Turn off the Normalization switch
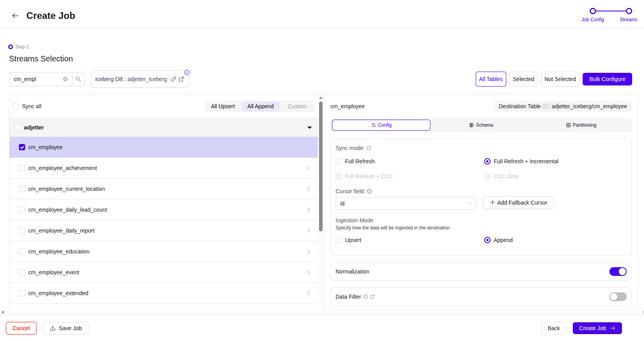This screenshot has height=340, width=644. point(618,272)
